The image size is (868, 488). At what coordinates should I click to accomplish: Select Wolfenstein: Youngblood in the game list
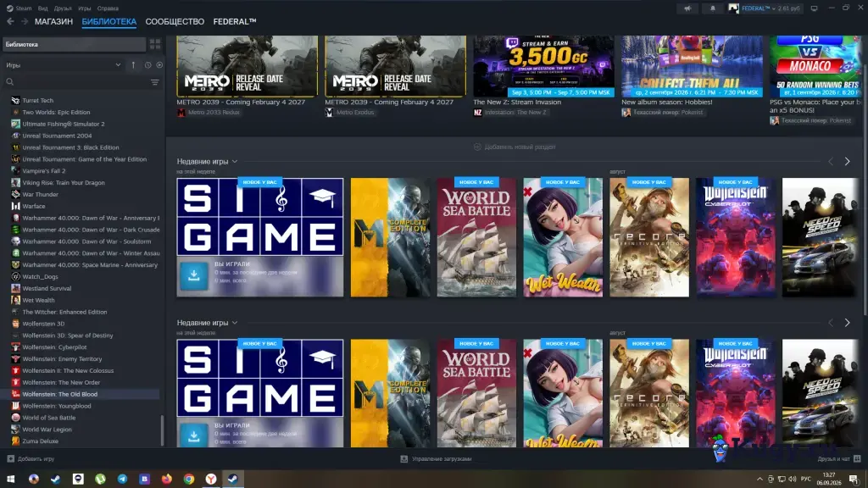[57, 406]
